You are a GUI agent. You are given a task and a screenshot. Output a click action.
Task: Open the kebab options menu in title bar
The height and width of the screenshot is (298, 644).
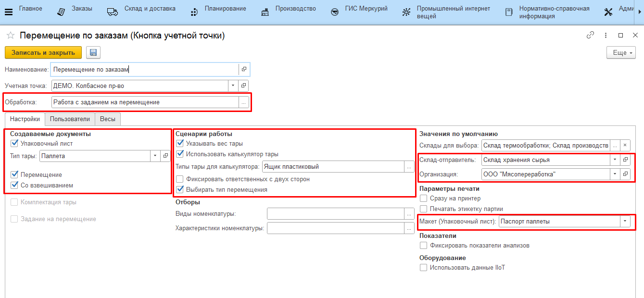click(x=606, y=35)
